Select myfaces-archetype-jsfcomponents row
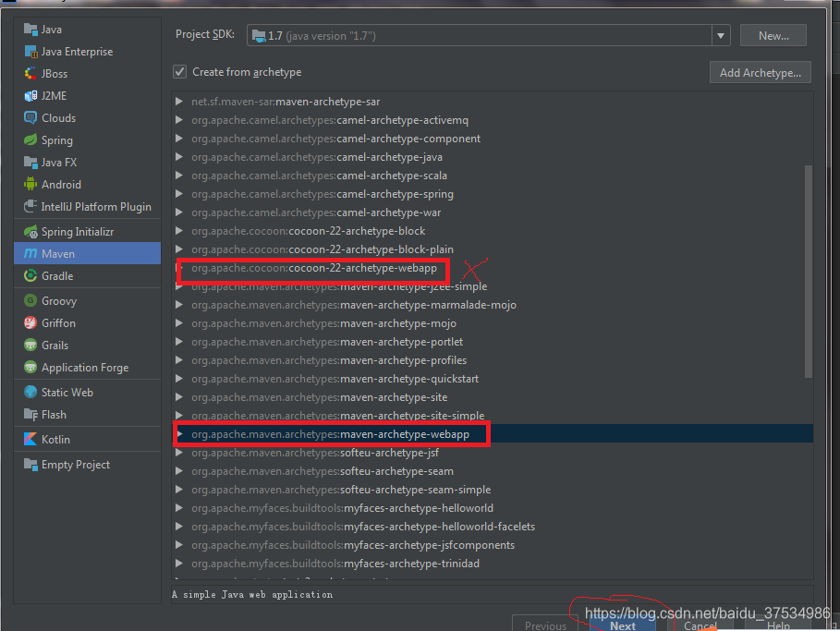Screen dimensions: 840x631 click(x=493, y=545)
